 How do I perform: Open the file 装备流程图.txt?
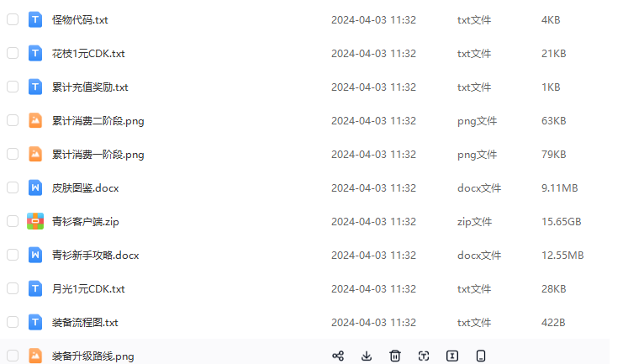(85, 322)
